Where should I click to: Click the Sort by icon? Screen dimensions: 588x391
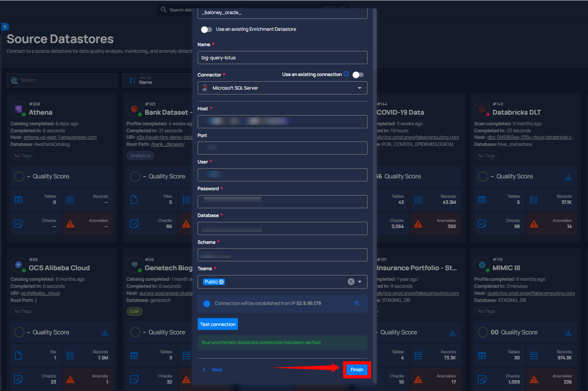[132, 80]
